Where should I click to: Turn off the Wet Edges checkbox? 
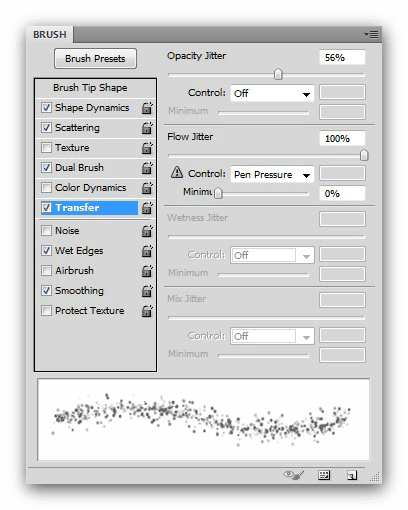pyautogui.click(x=46, y=251)
